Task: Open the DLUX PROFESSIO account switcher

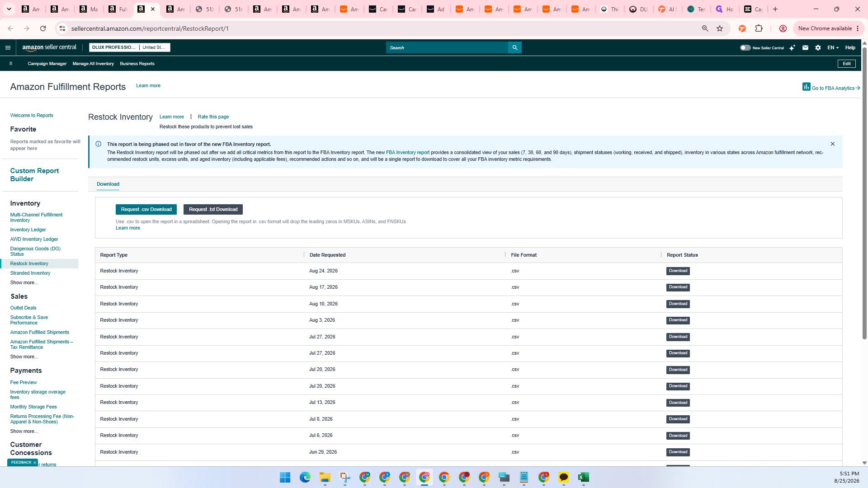Action: [129, 47]
